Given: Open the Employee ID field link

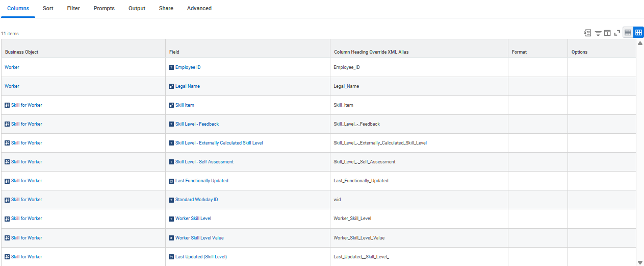Looking at the screenshot, I should (188, 67).
